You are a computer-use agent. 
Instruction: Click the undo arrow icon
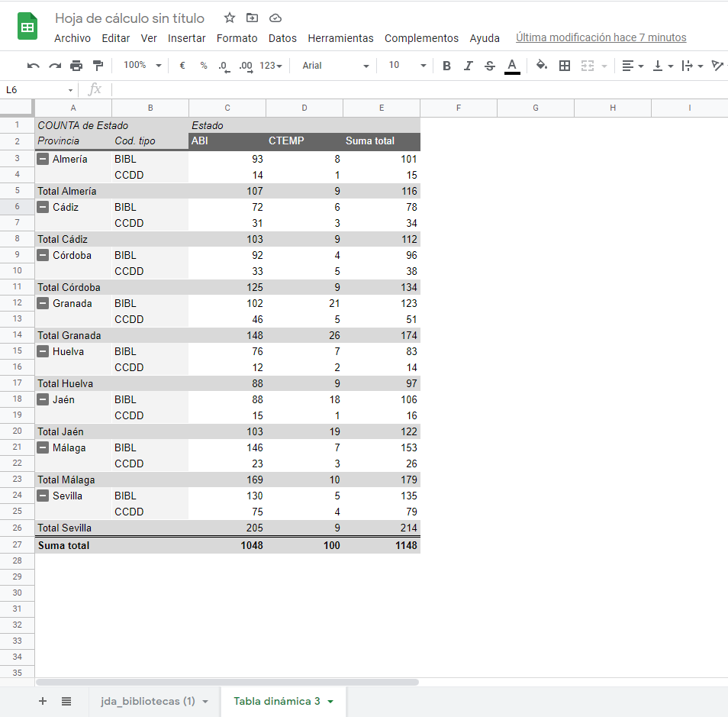click(x=33, y=66)
